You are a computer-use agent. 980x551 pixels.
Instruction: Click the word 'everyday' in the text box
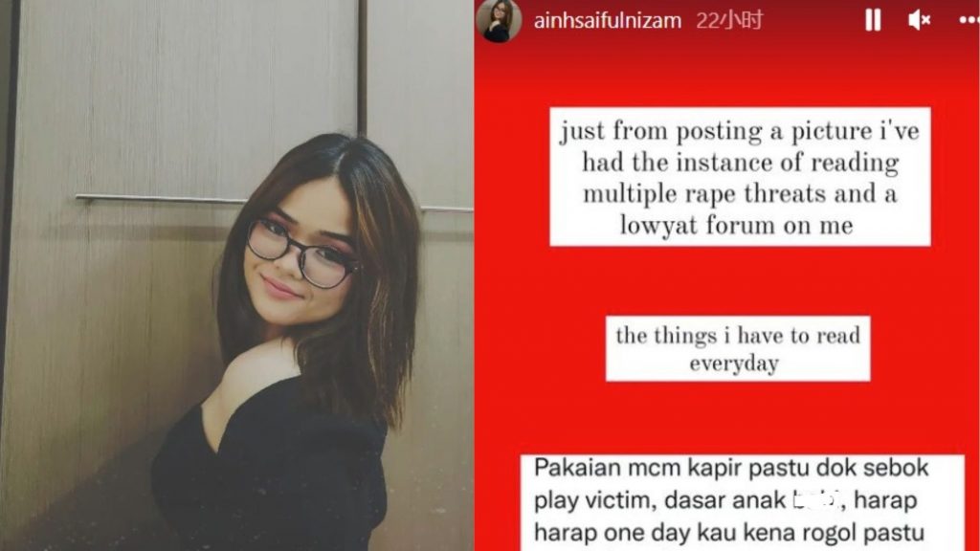pos(734,364)
